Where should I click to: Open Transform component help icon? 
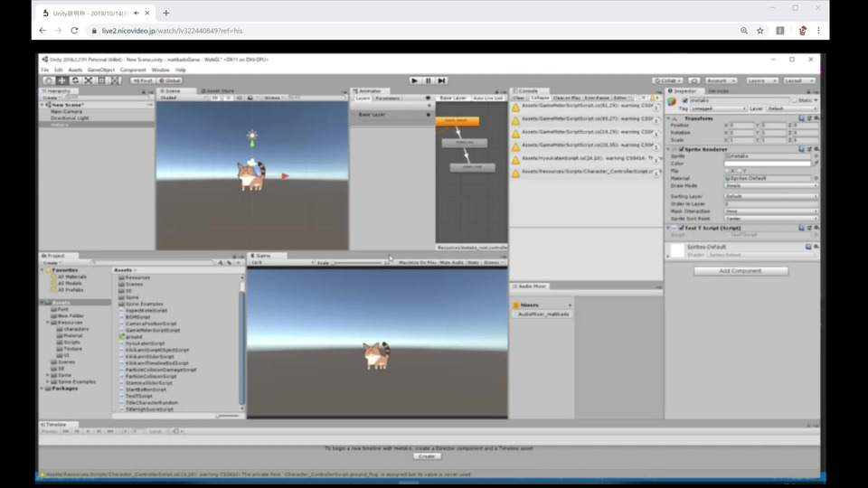[x=802, y=118]
